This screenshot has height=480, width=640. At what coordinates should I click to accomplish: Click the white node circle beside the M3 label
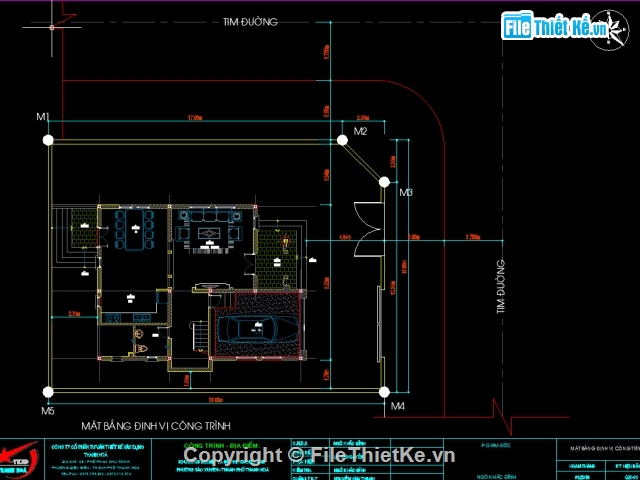tap(384, 182)
